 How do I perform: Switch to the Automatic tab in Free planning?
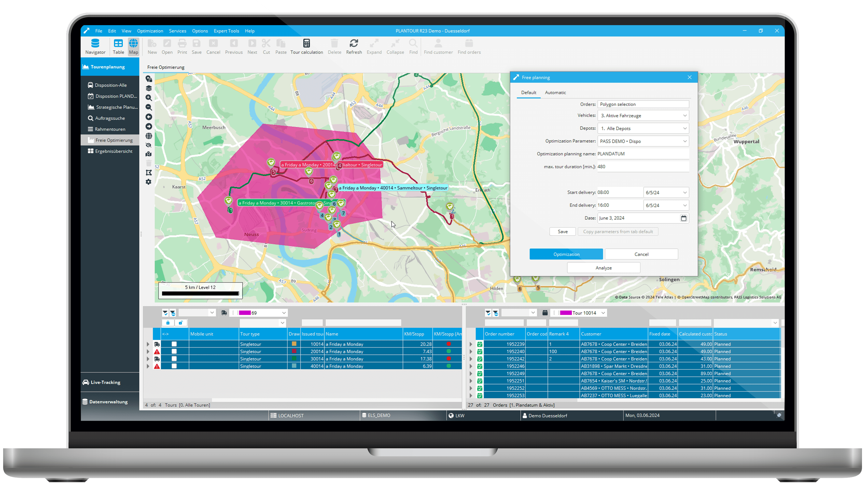[x=555, y=92]
